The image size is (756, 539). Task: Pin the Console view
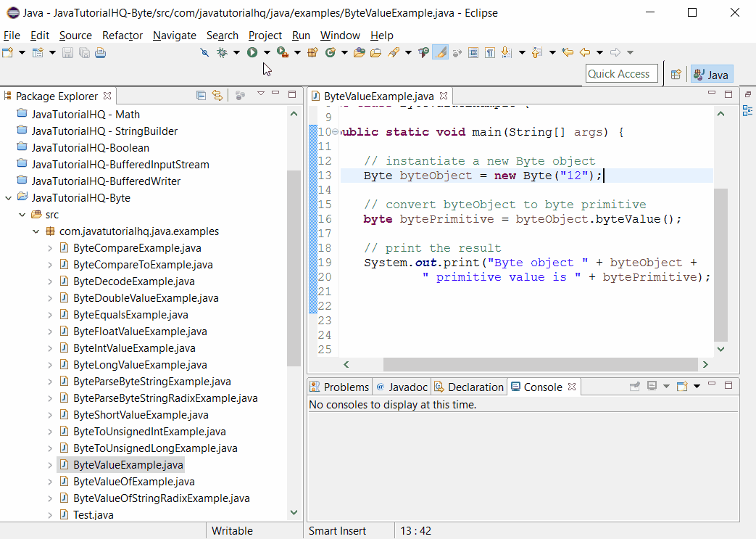(635, 386)
